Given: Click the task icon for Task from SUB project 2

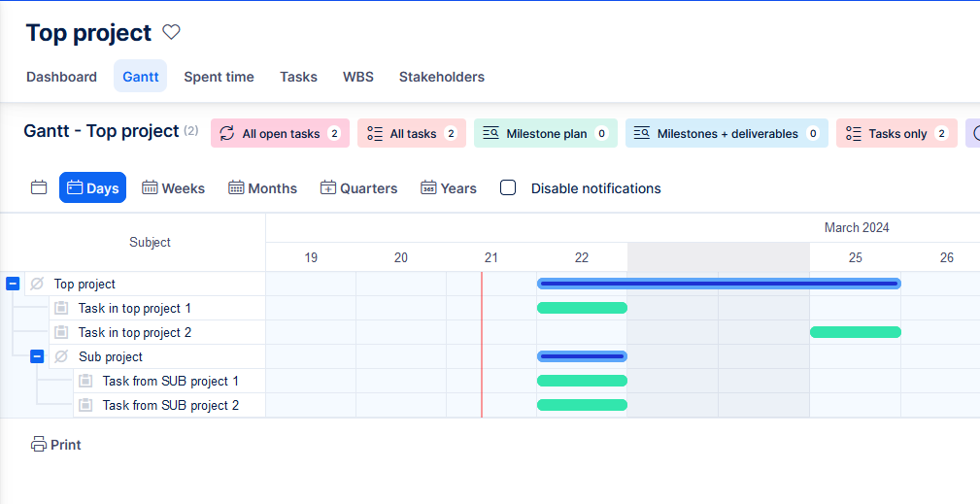Looking at the screenshot, I should pos(85,405).
